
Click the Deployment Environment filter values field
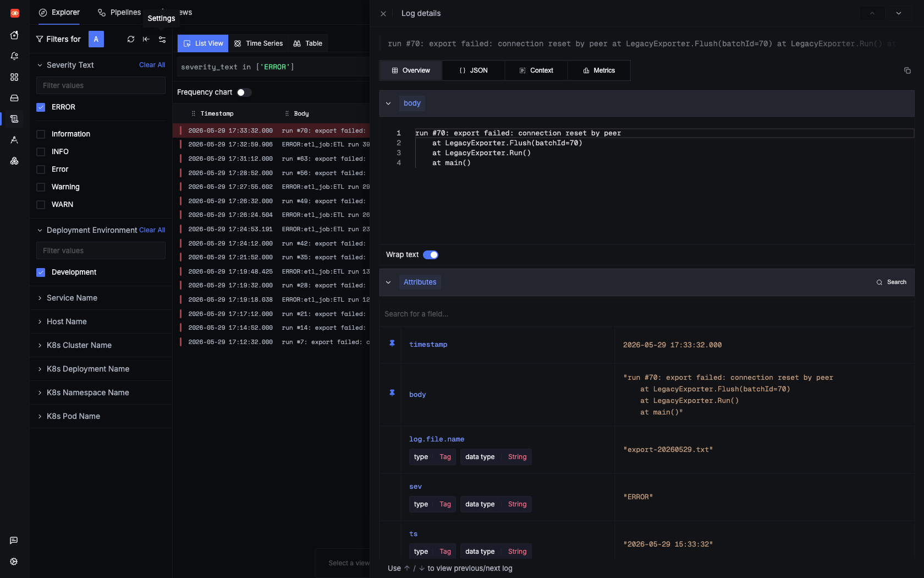(x=101, y=250)
